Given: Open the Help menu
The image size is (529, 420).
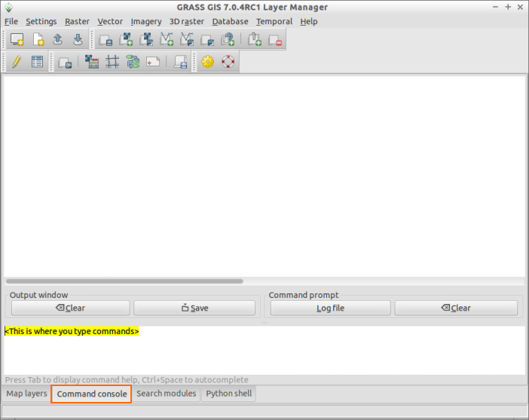Looking at the screenshot, I should coord(309,21).
